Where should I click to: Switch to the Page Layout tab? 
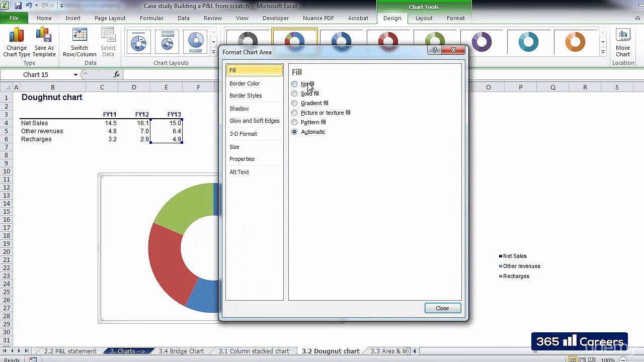110,18
